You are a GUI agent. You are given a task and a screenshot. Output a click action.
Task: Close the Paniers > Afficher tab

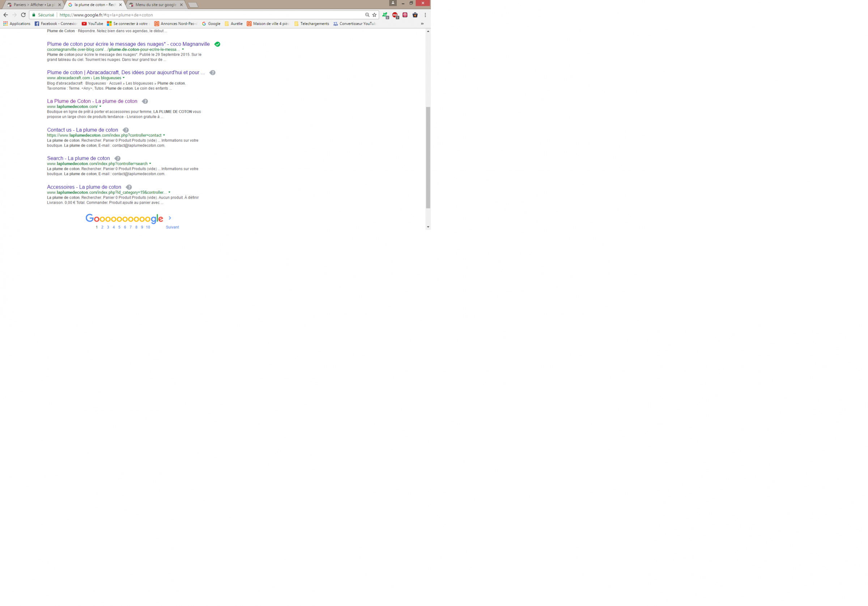coord(59,5)
